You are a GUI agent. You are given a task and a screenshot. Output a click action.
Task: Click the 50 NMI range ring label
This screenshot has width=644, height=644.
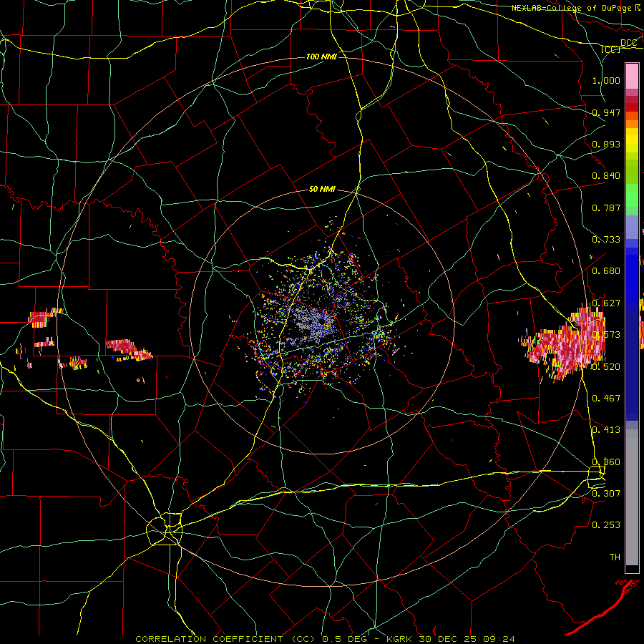[x=322, y=190]
